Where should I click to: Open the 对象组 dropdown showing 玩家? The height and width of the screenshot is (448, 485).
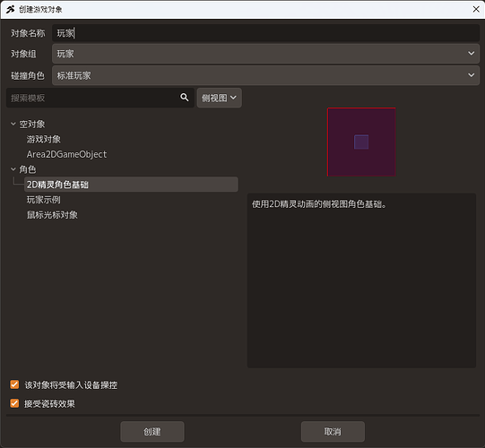click(265, 54)
